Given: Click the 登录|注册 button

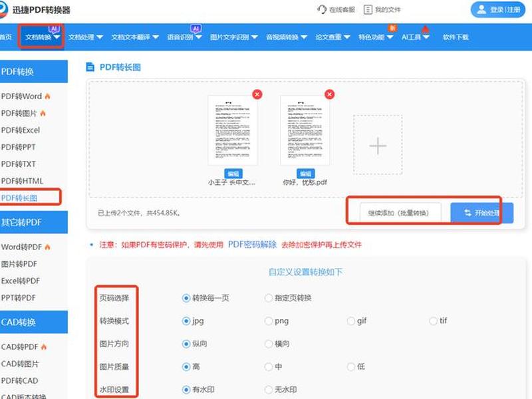Looking at the screenshot, I should [x=497, y=9].
